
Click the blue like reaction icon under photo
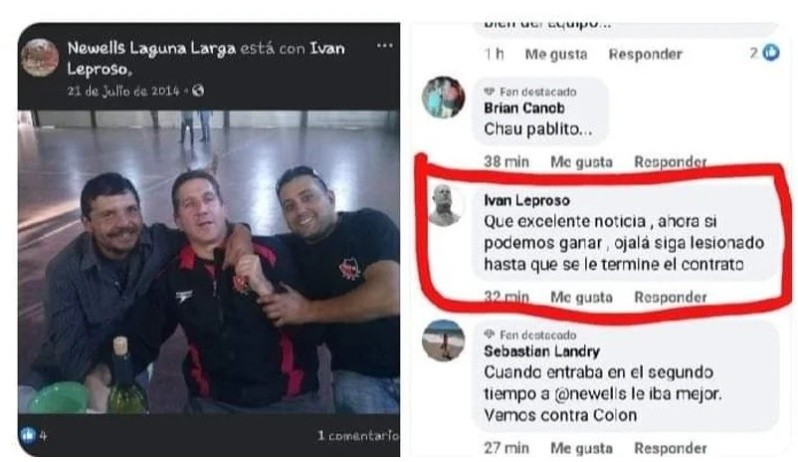coord(27,435)
